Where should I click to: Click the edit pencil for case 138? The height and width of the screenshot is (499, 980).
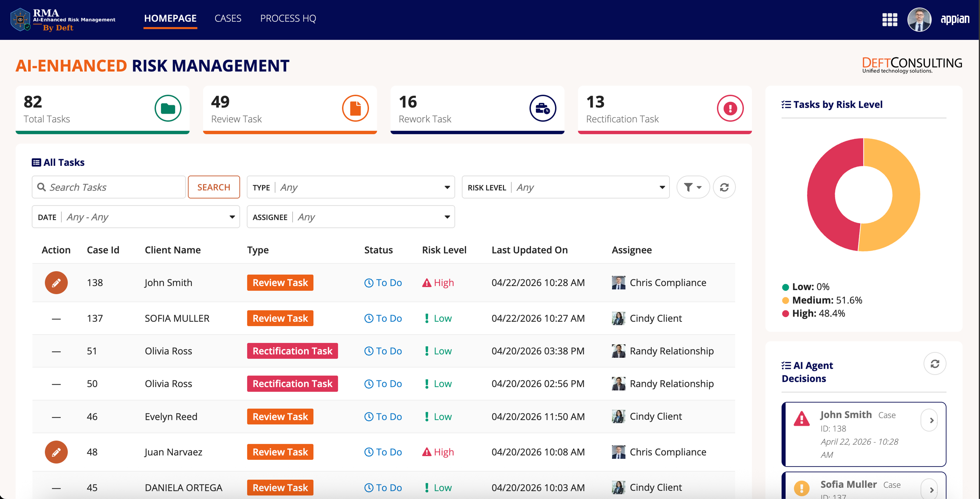pos(56,283)
